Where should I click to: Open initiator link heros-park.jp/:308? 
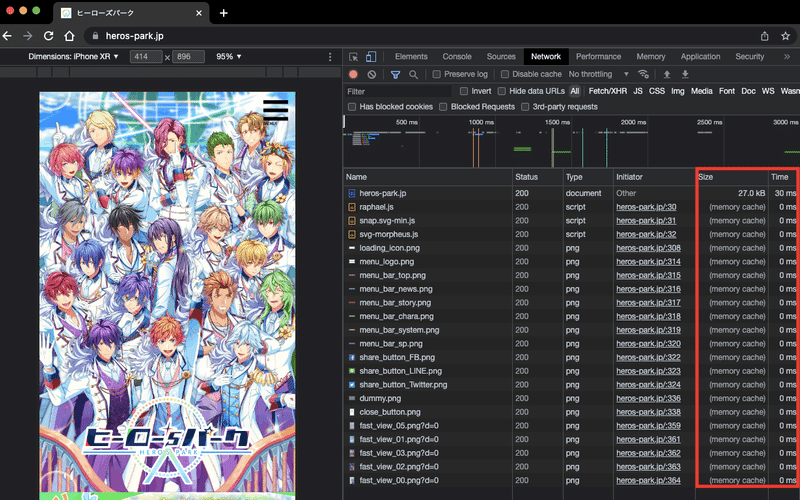tap(648, 248)
